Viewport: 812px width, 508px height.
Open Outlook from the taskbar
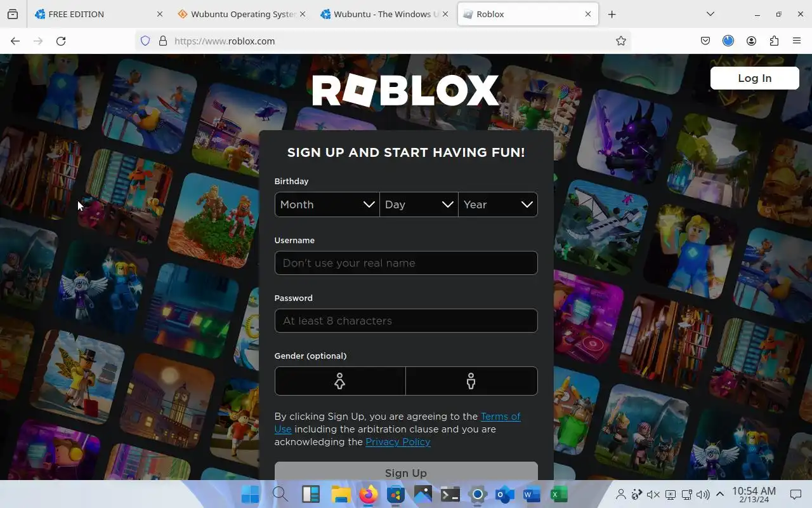click(x=505, y=494)
